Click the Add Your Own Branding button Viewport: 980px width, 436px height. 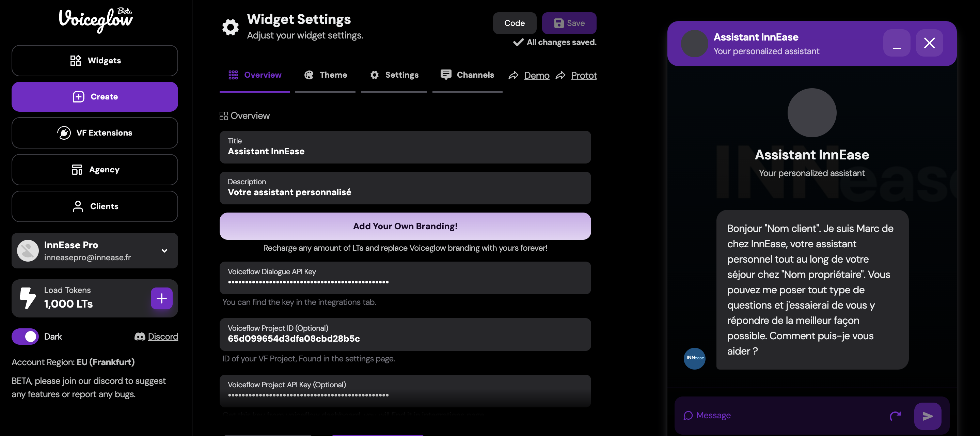(405, 226)
